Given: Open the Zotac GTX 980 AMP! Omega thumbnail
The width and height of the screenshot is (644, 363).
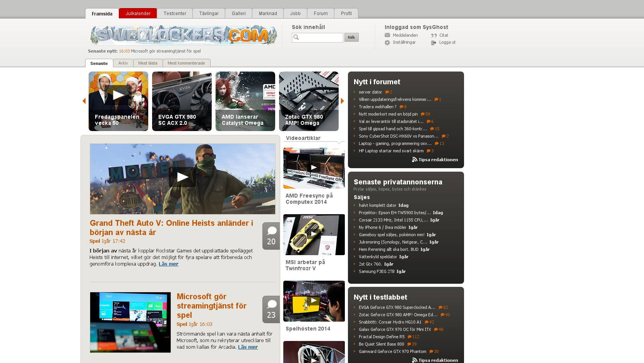Looking at the screenshot, I should pyautogui.click(x=309, y=101).
